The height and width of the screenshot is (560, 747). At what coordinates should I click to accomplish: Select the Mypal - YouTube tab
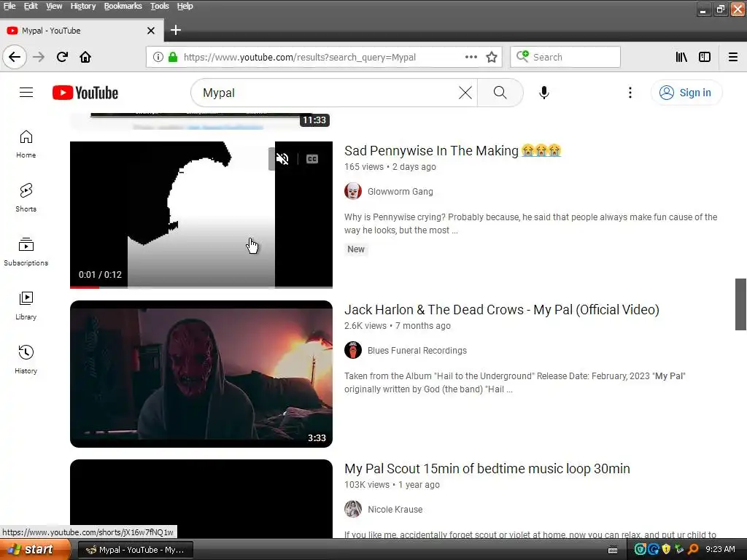click(82, 31)
